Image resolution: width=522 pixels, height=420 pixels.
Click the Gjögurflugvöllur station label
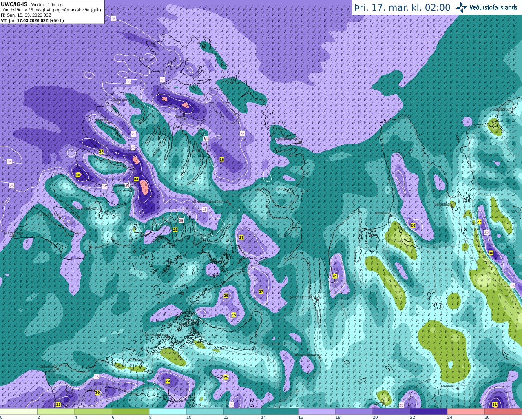[x=288, y=139]
